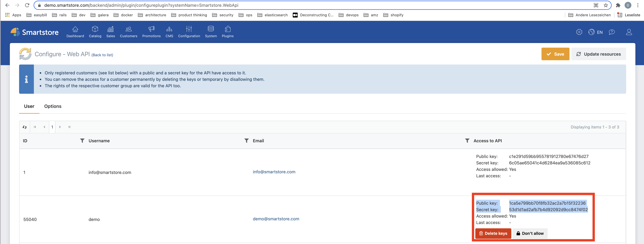Open the System menu
This screenshot has width=644, height=244.
211,32
